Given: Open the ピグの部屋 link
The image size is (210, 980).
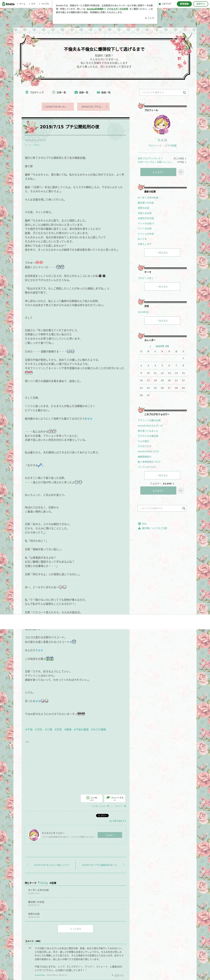Looking at the screenshot, I should coord(171,146).
